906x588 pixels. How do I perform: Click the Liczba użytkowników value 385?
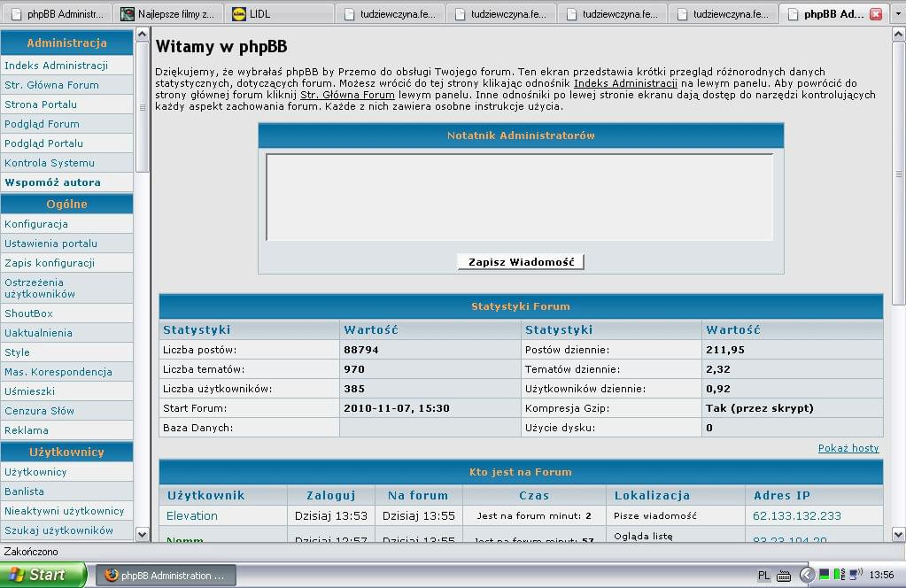[354, 390]
